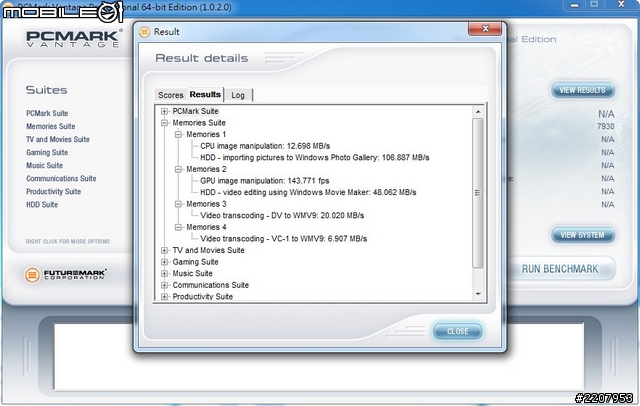Select TV and Movies Suite in Suites sidebar
Viewport: 640px width, 406px height.
click(x=58, y=140)
